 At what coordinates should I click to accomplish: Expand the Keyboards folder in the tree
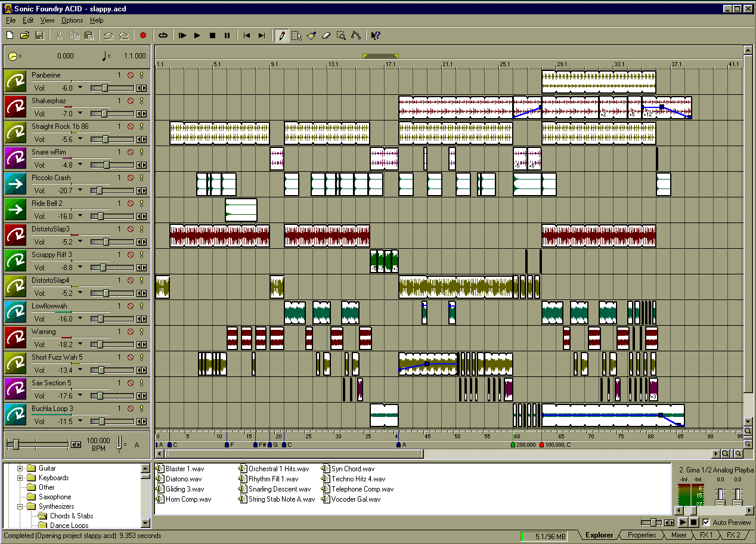[20, 478]
